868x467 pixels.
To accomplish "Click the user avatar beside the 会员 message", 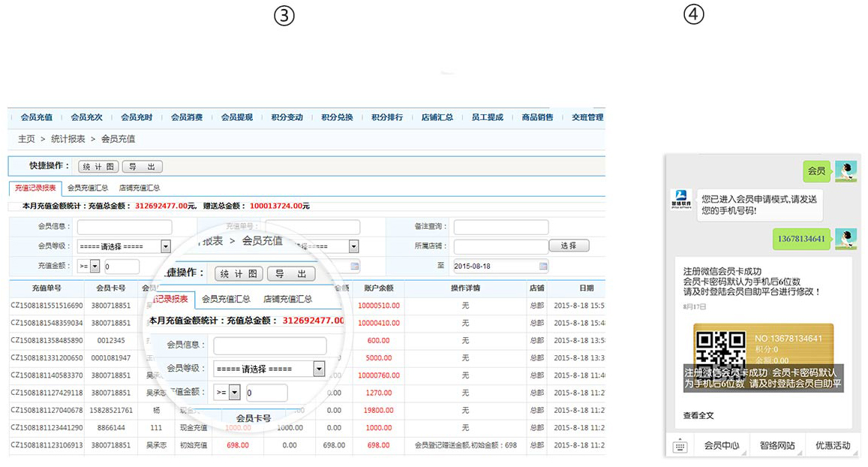I will point(845,171).
